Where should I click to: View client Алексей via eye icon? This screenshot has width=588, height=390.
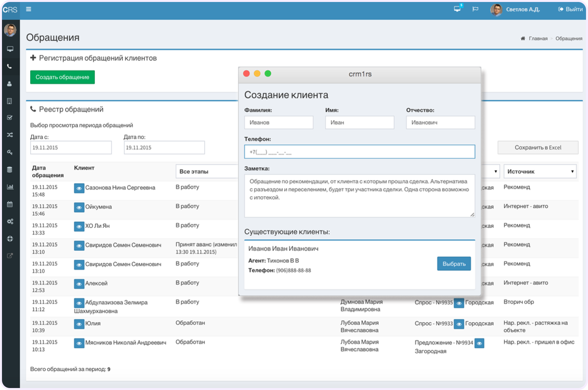(79, 284)
